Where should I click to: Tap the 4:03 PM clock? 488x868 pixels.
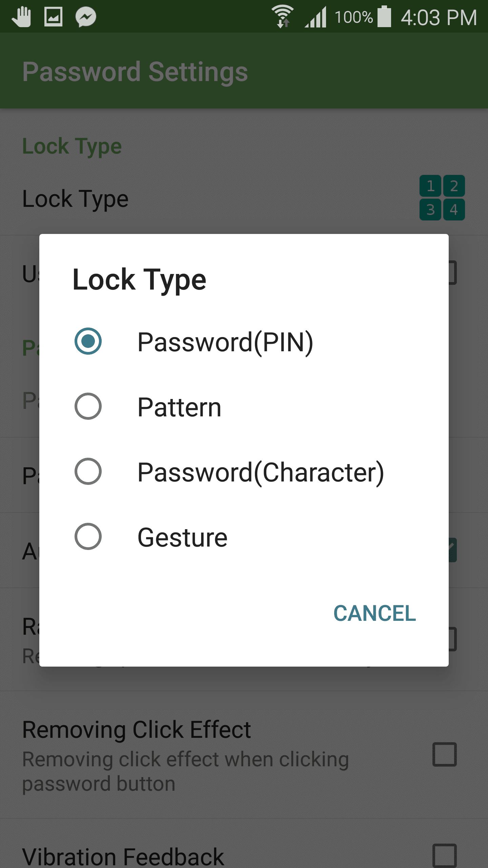pos(439,17)
